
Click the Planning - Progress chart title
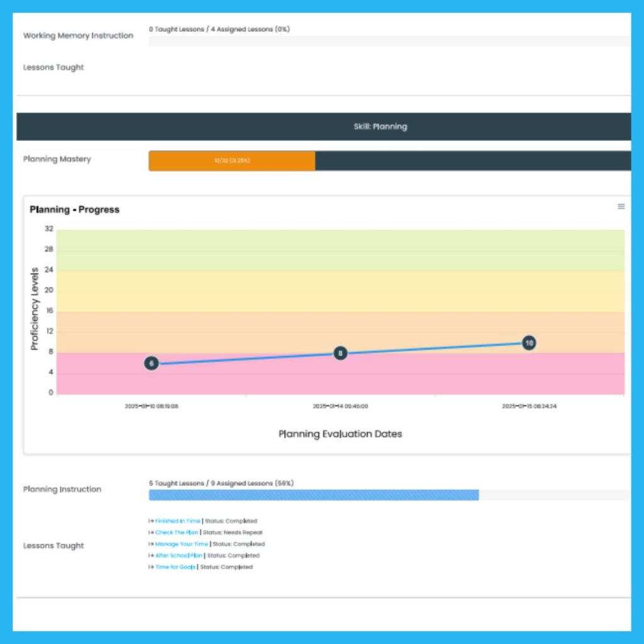(x=74, y=209)
